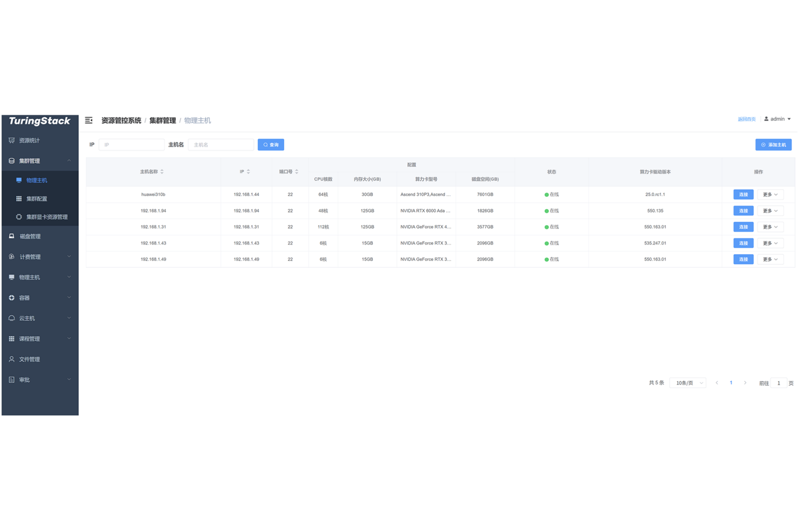798x532 pixels.
Task: Click 连接 for host 192.168.1.31
Action: click(743, 227)
